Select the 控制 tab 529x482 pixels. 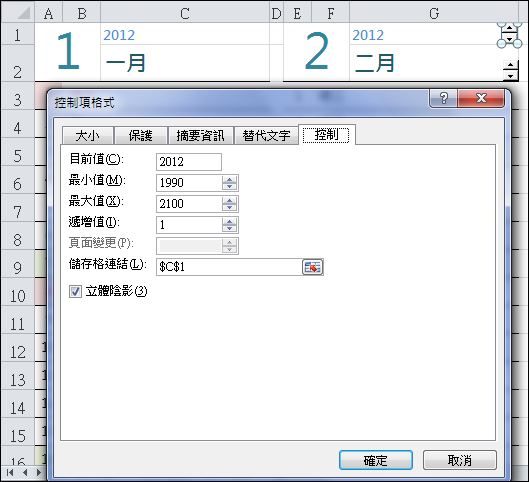point(326,135)
